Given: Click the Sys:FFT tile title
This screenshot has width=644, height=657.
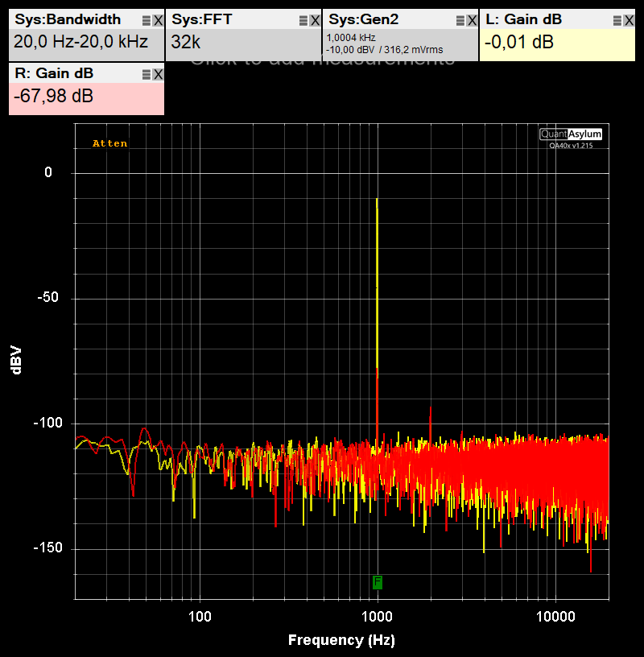Looking at the screenshot, I should pyautogui.click(x=202, y=19).
